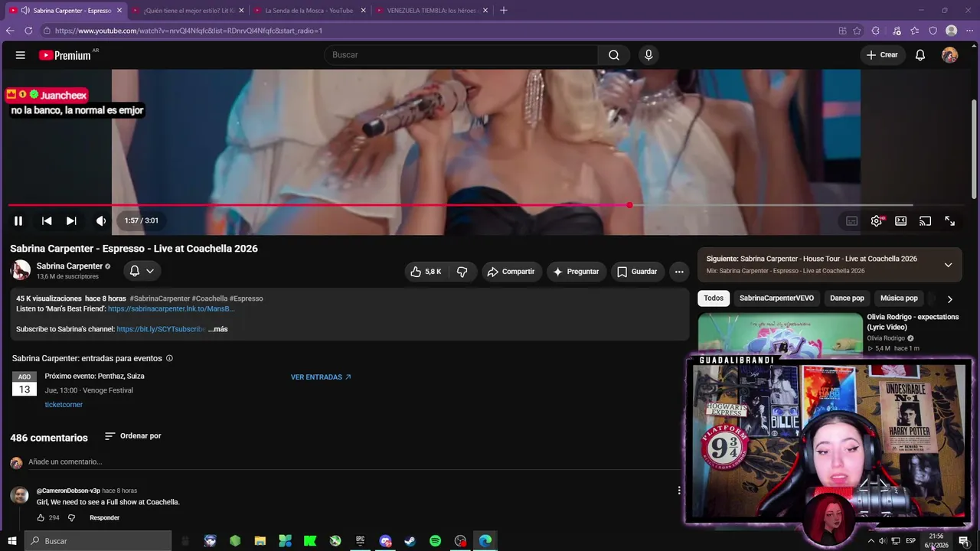
Task: Open video player settings gear
Action: [x=877, y=221]
